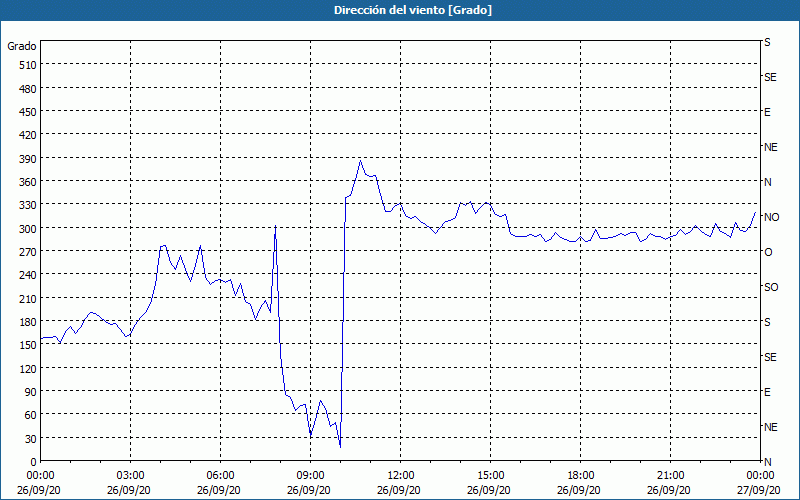Click the 210 left axis tick label
Image resolution: width=800 pixels, height=500 pixels.
tap(29, 298)
